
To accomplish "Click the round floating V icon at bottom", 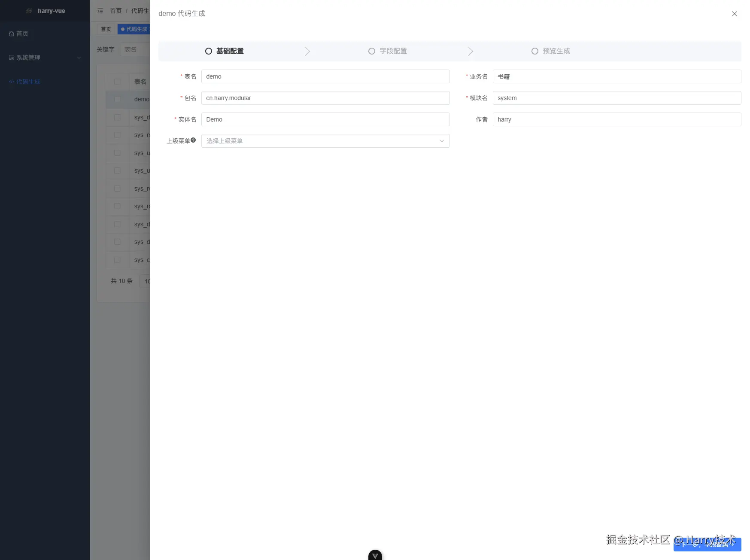I will tap(375, 556).
